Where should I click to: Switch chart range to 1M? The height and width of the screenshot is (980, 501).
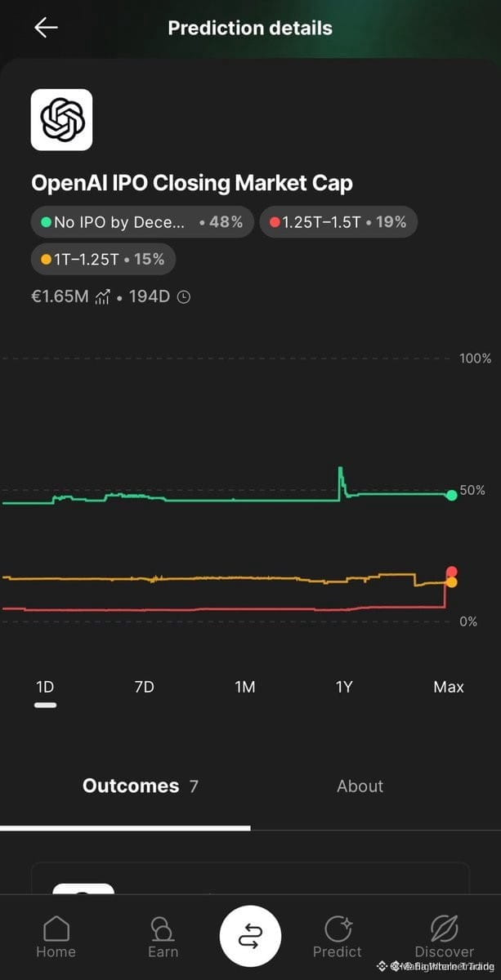pyautogui.click(x=245, y=687)
